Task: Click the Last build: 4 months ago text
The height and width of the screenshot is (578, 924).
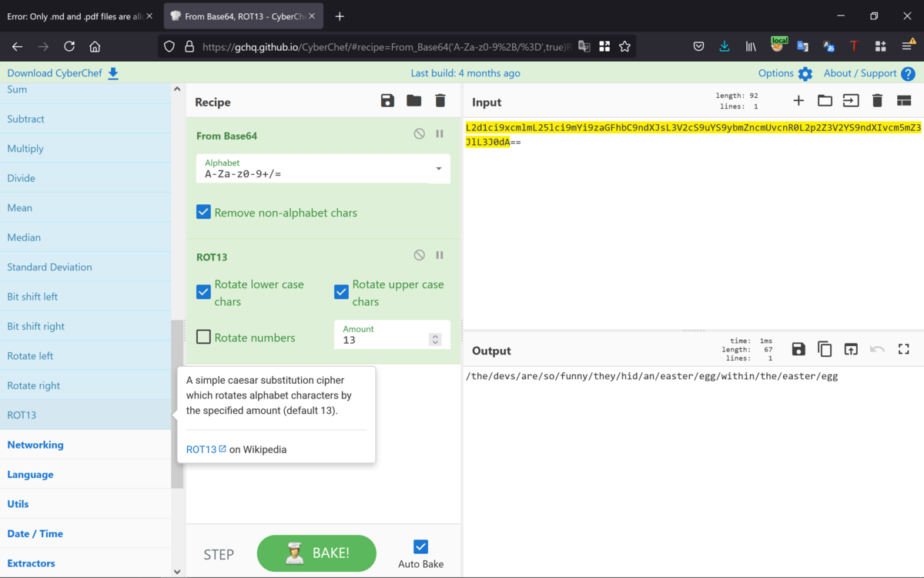Action: (466, 73)
